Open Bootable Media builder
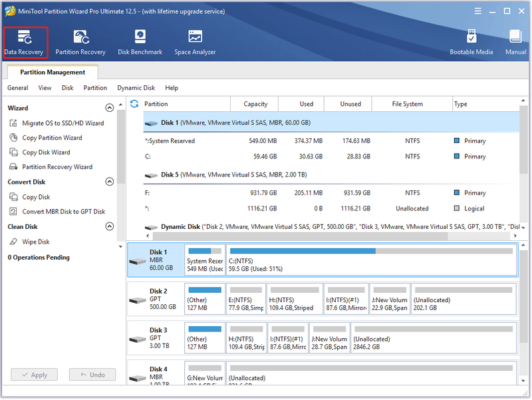The height and width of the screenshot is (400, 532). tap(471, 43)
